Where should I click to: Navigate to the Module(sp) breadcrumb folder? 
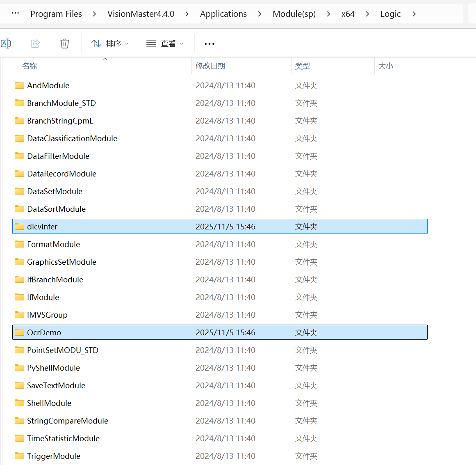click(294, 14)
